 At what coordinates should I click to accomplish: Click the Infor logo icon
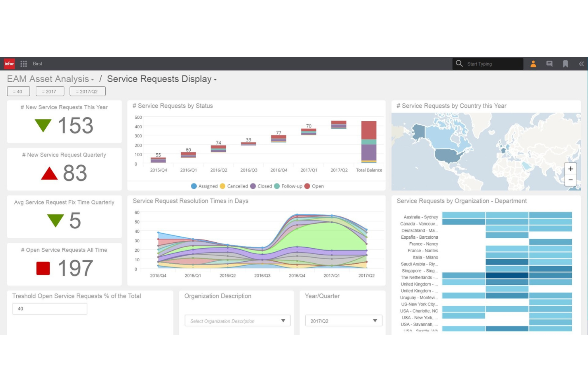[9, 64]
